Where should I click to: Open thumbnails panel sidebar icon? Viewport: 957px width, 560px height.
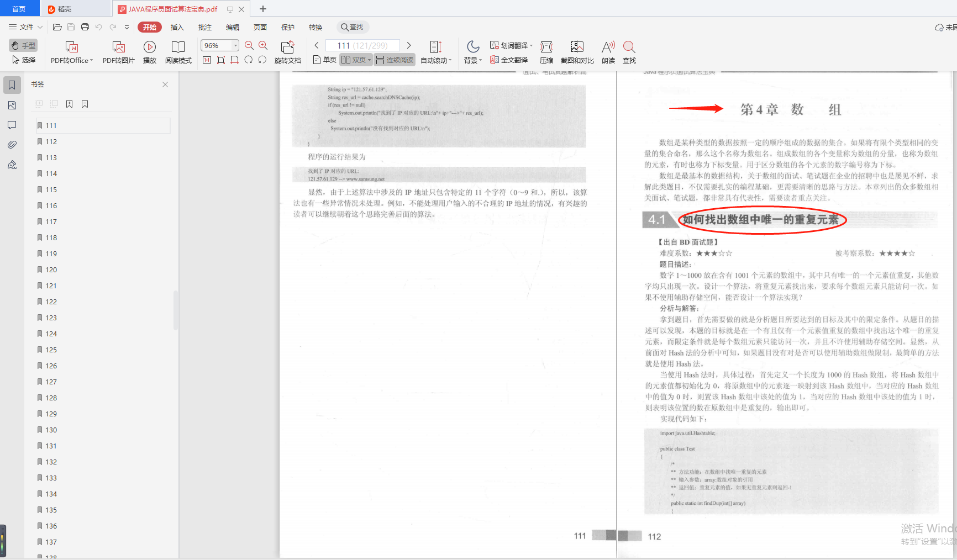[x=12, y=105]
